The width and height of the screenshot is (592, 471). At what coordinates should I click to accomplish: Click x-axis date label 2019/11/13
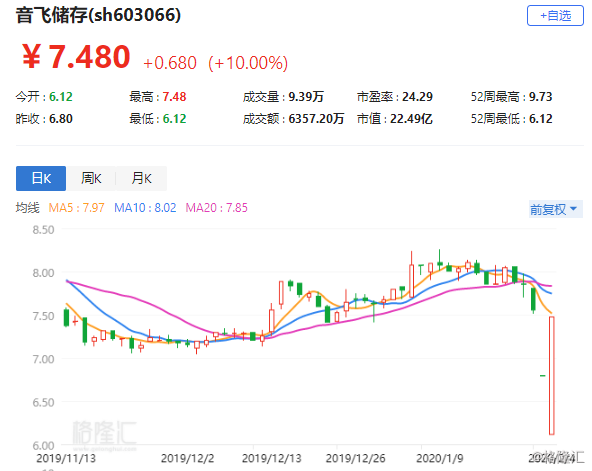tap(66, 458)
